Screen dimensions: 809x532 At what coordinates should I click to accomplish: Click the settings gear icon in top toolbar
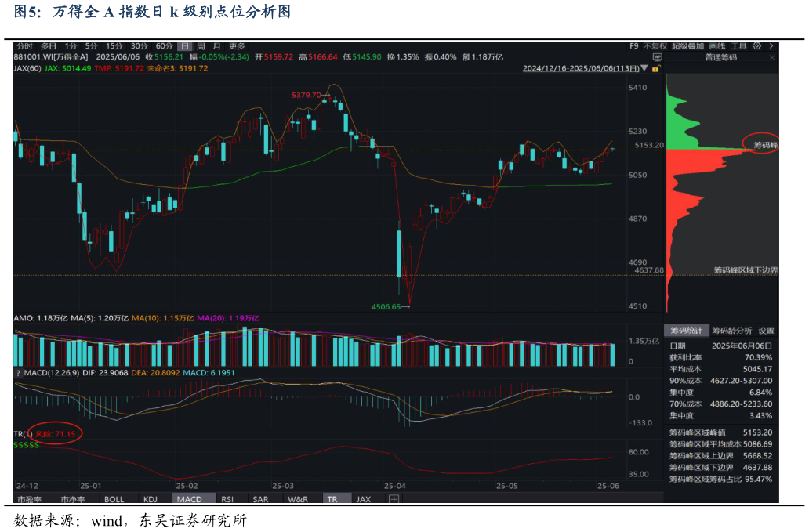(757, 45)
